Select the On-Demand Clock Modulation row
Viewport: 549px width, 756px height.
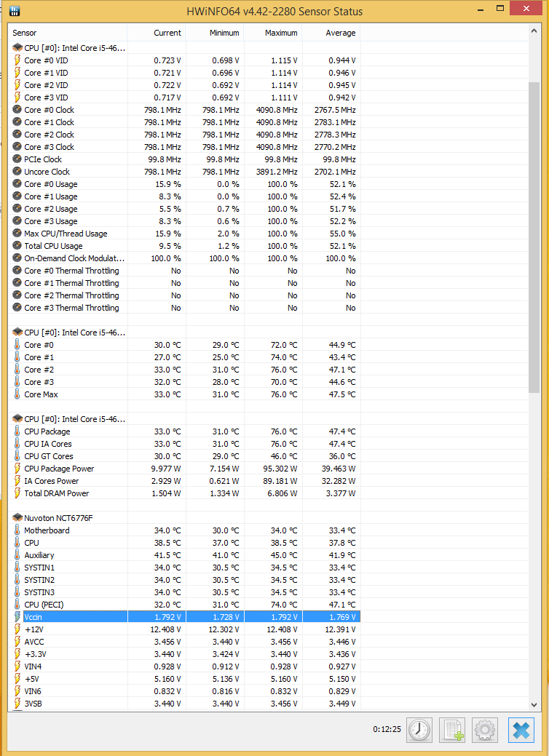coord(184,258)
